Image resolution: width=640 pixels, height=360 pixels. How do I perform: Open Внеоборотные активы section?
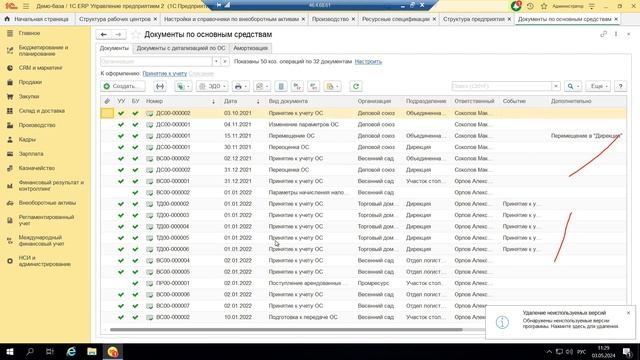click(47, 202)
